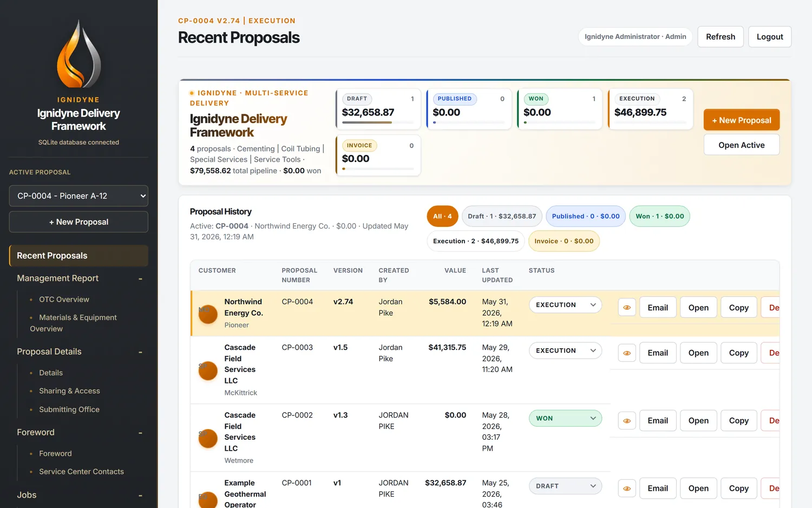Email the CP-0004 proposal
Viewport: 812px width, 508px height.
click(x=658, y=308)
